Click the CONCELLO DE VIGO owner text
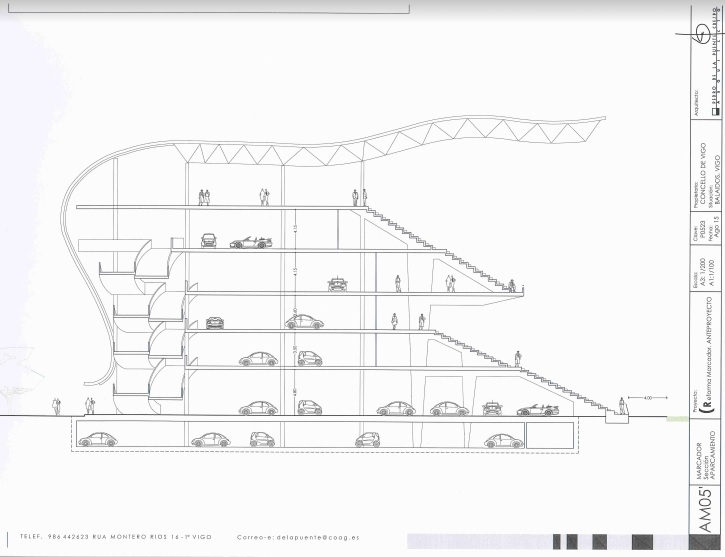Image resolution: width=725 pixels, height=557 pixels. point(704,173)
